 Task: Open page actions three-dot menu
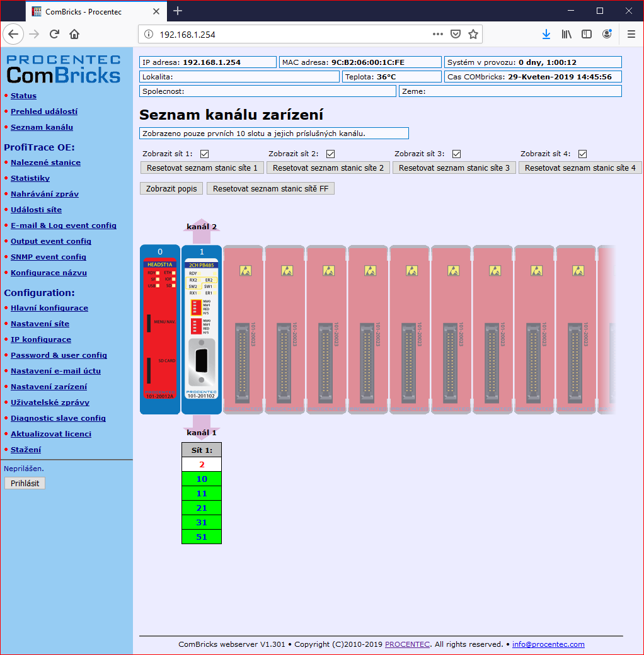pos(437,34)
